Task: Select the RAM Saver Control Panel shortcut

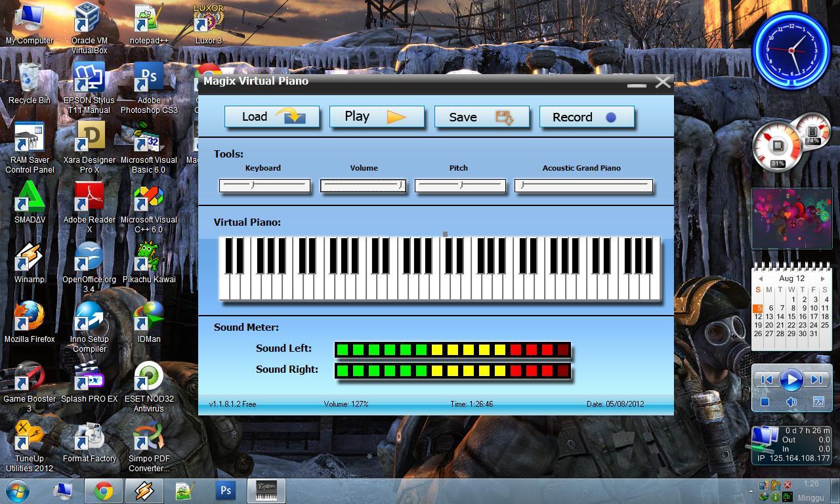Action: point(30,148)
